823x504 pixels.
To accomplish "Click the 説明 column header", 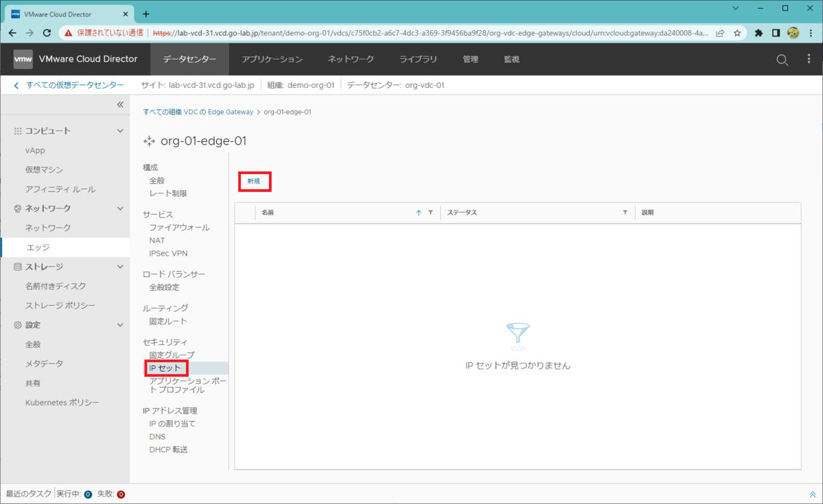I will click(x=647, y=213).
